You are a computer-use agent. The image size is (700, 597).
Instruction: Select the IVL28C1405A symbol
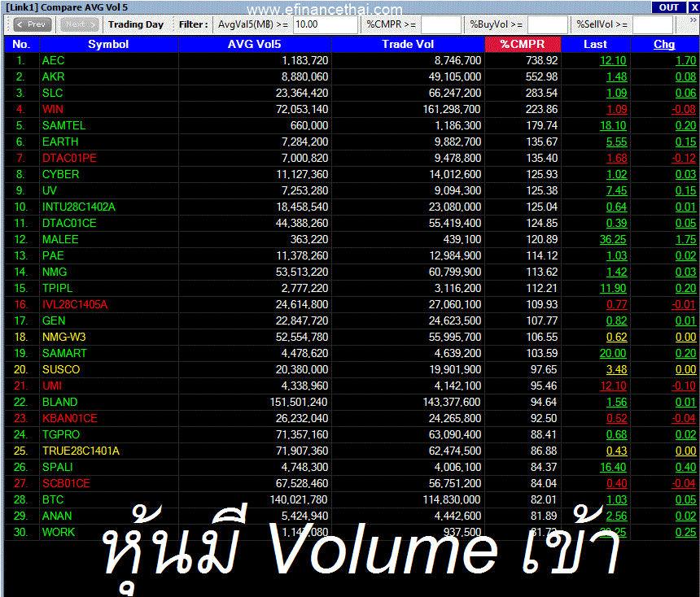tap(75, 305)
